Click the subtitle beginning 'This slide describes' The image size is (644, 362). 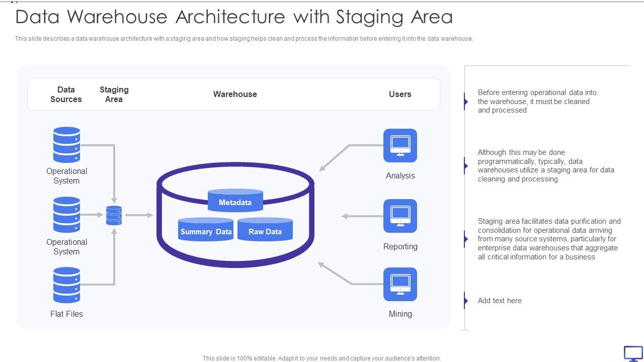point(244,39)
